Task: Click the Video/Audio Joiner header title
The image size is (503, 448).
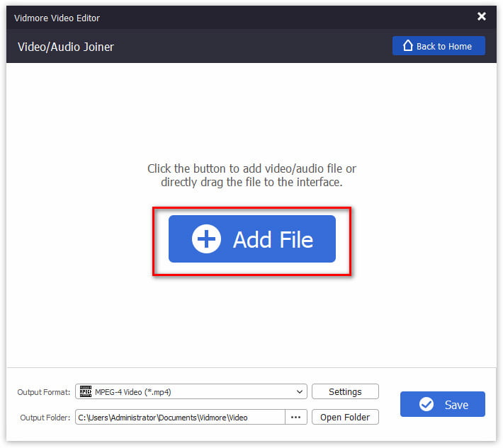Action: point(66,47)
